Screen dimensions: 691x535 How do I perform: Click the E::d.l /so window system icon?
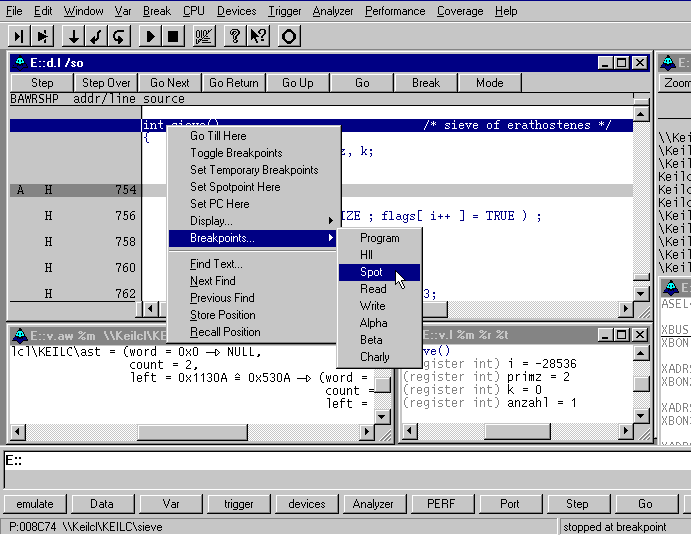20,63
